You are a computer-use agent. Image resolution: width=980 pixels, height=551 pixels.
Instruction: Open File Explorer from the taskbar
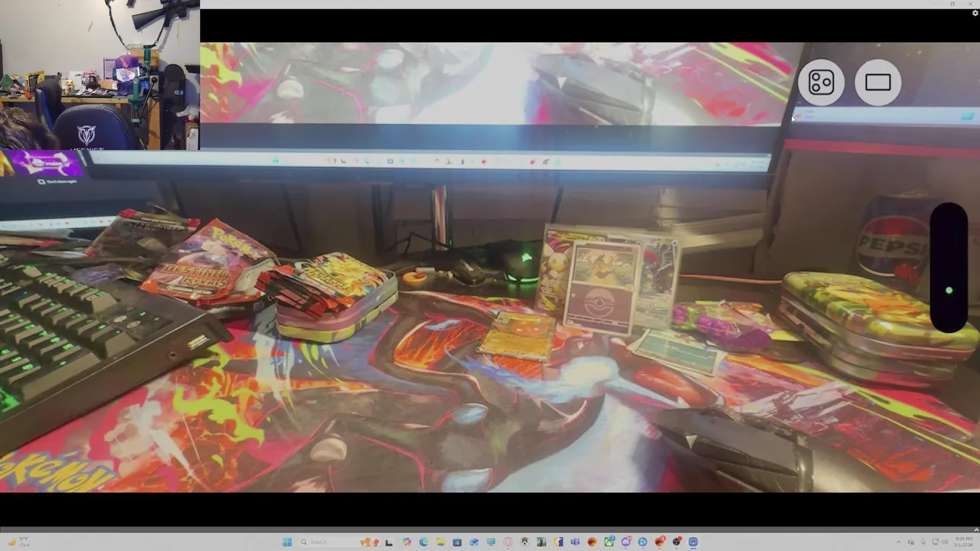click(440, 542)
